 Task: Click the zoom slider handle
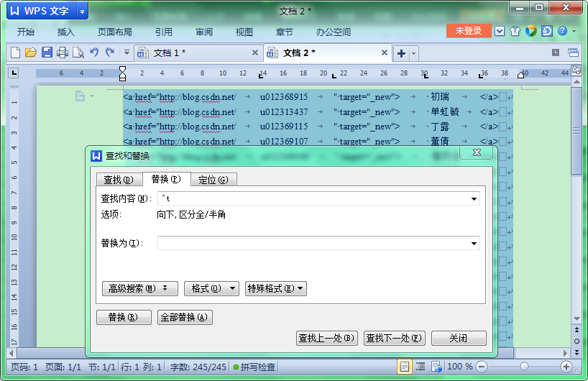tap(524, 367)
